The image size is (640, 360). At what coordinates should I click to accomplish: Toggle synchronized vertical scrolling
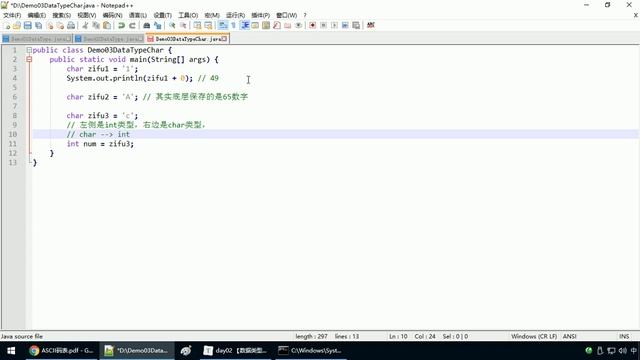(x=198, y=25)
